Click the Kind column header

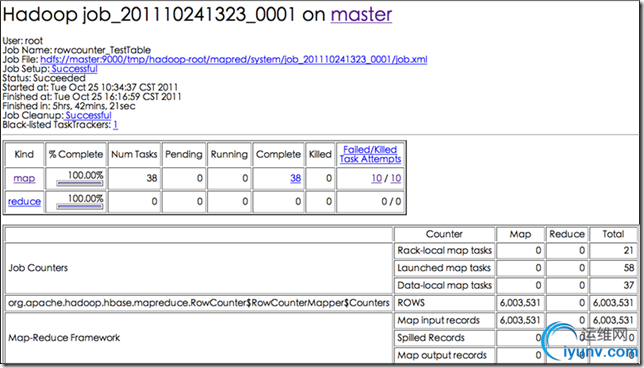tap(24, 154)
